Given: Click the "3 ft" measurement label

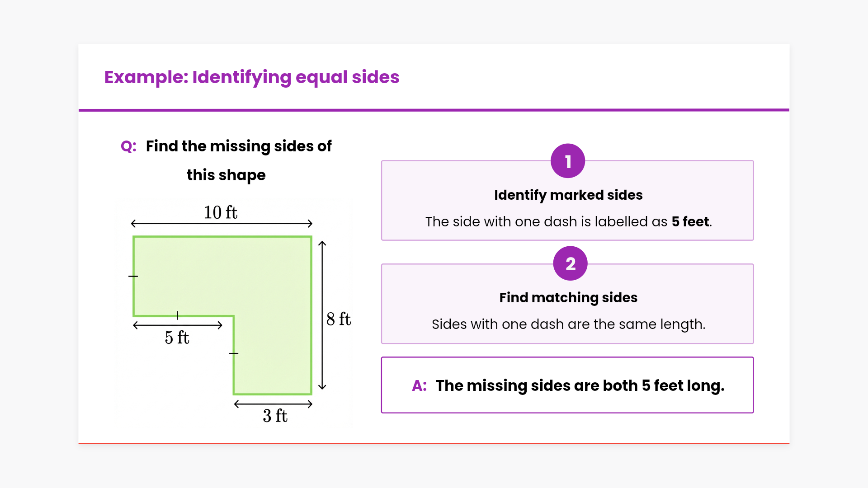Looking at the screenshot, I should (x=275, y=416).
